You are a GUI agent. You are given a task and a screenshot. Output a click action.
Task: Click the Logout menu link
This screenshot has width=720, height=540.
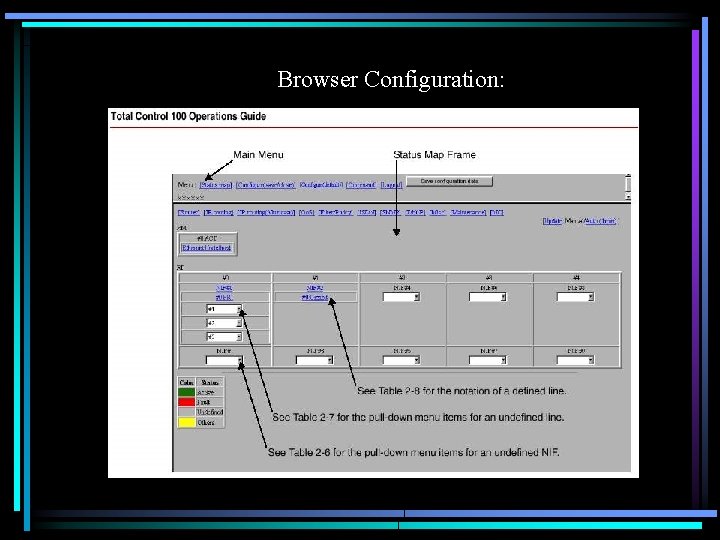[x=391, y=185]
